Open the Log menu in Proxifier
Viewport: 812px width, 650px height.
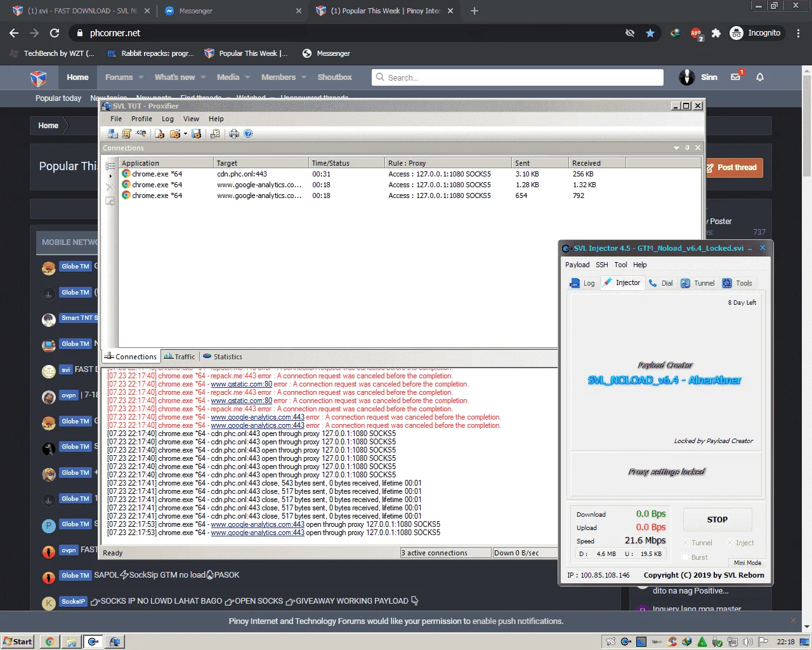pyautogui.click(x=167, y=119)
